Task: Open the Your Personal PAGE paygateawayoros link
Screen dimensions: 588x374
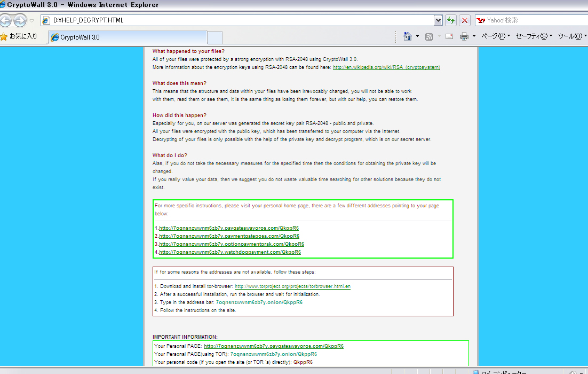Action: pyautogui.click(x=274, y=346)
